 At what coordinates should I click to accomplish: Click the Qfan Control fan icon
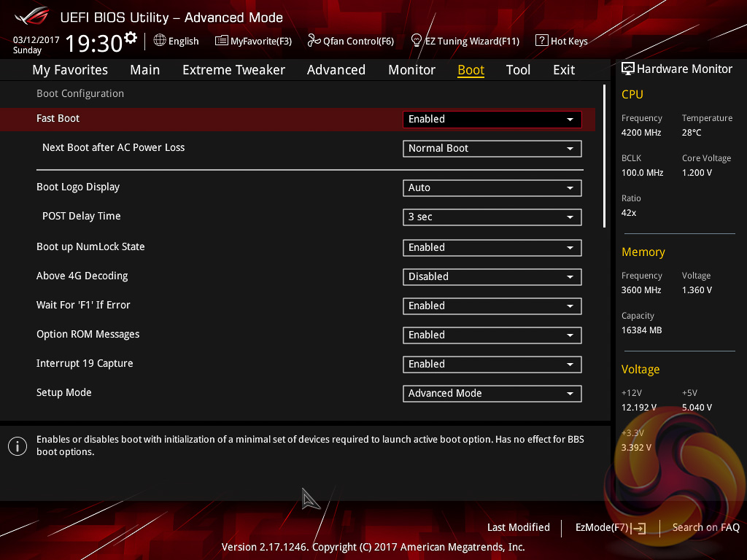314,41
